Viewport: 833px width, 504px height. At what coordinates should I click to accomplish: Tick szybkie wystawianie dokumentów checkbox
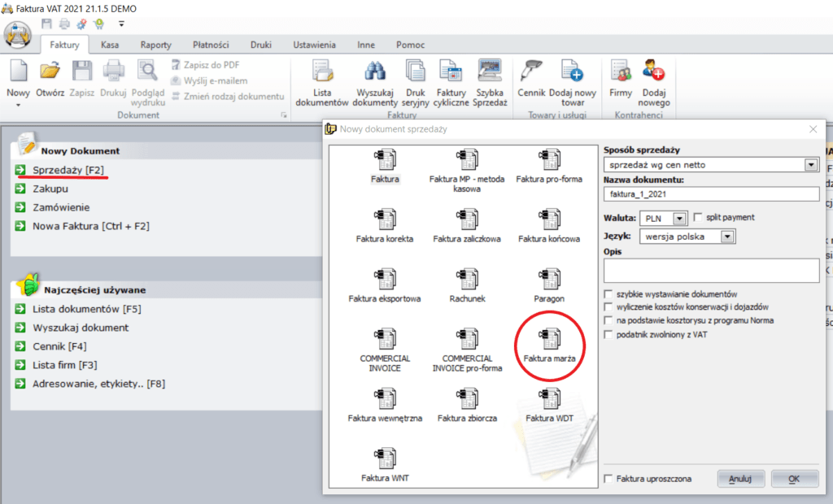[608, 293]
